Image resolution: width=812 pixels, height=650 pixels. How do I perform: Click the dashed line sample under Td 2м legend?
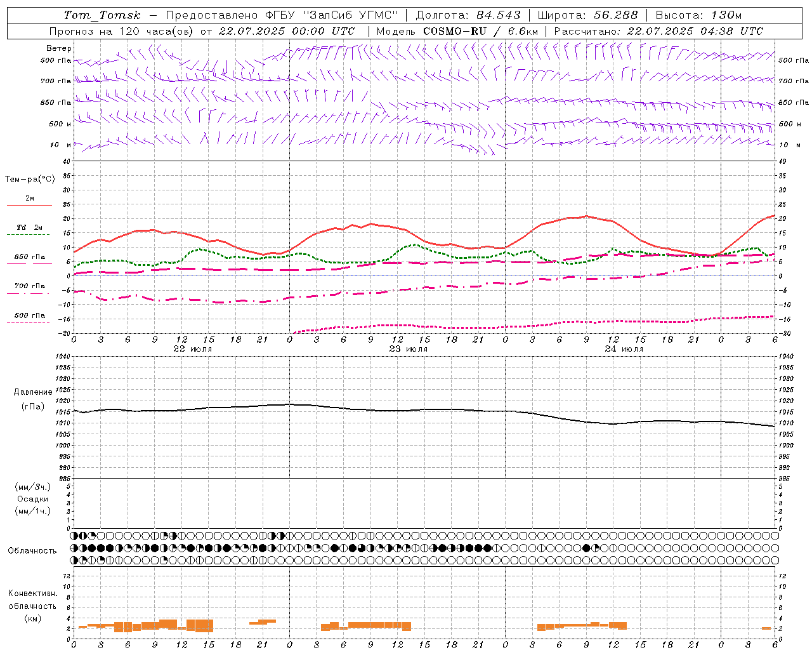coord(29,235)
